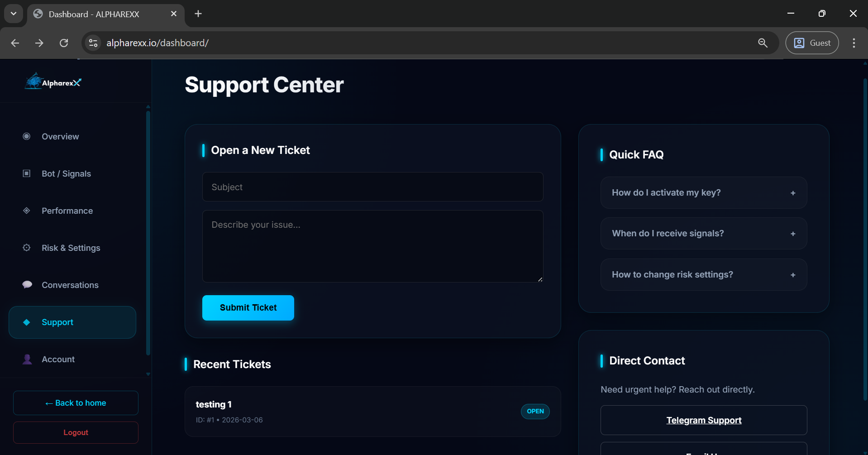
Task: Open the Overview menu item
Action: (x=72, y=136)
